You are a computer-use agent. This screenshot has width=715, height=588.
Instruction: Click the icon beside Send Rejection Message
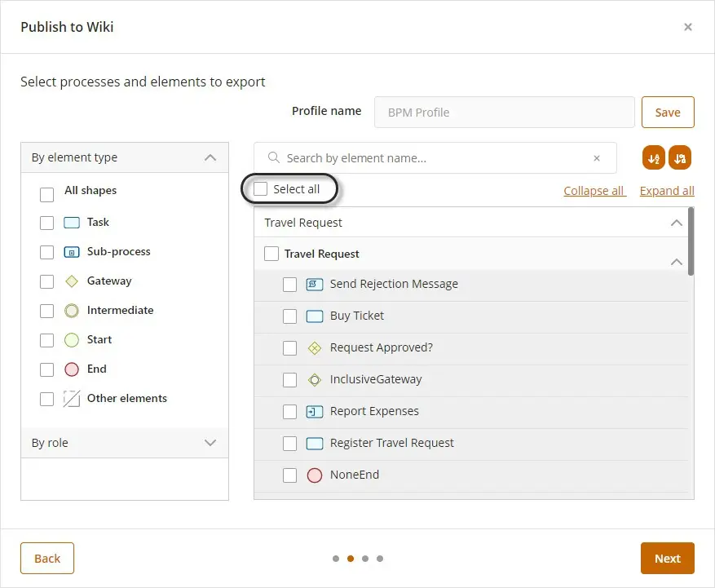coord(315,284)
